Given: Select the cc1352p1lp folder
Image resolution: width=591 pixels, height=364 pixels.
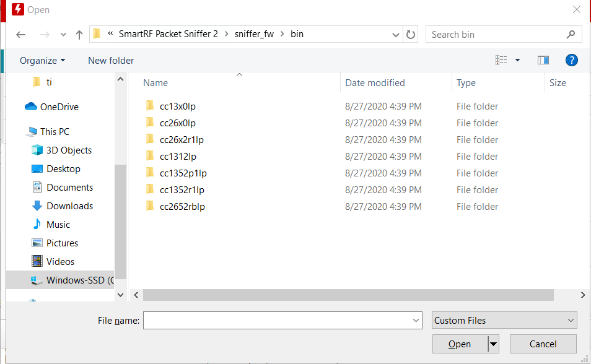Looking at the screenshot, I should [183, 173].
